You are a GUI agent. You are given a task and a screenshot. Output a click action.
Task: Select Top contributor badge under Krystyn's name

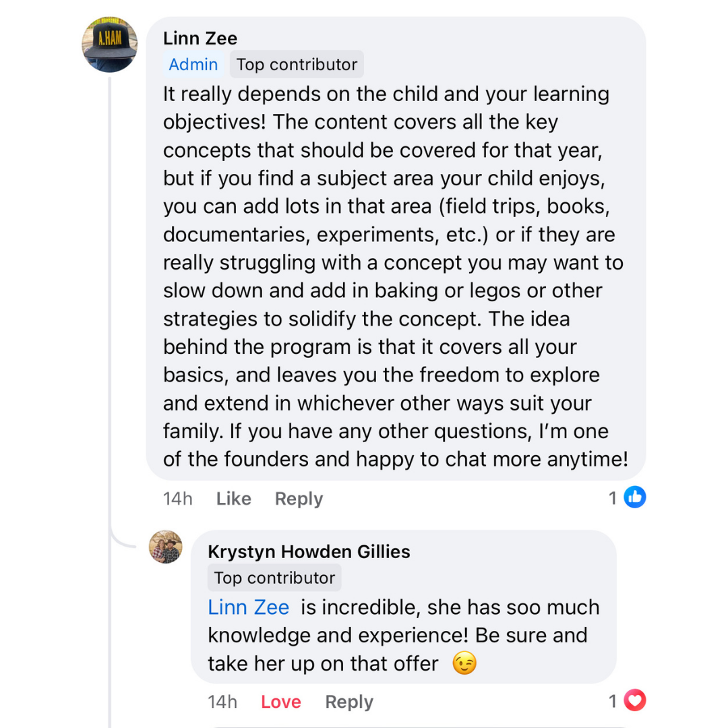[274, 578]
